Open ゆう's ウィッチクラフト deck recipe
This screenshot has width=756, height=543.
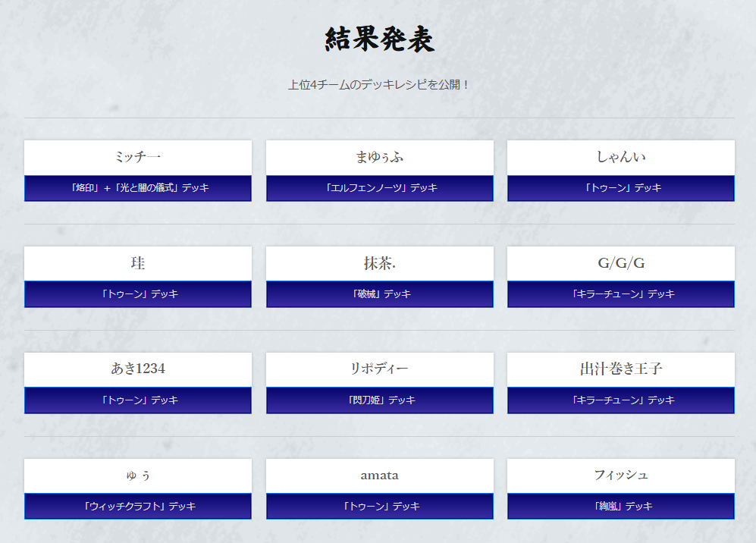click(x=138, y=507)
